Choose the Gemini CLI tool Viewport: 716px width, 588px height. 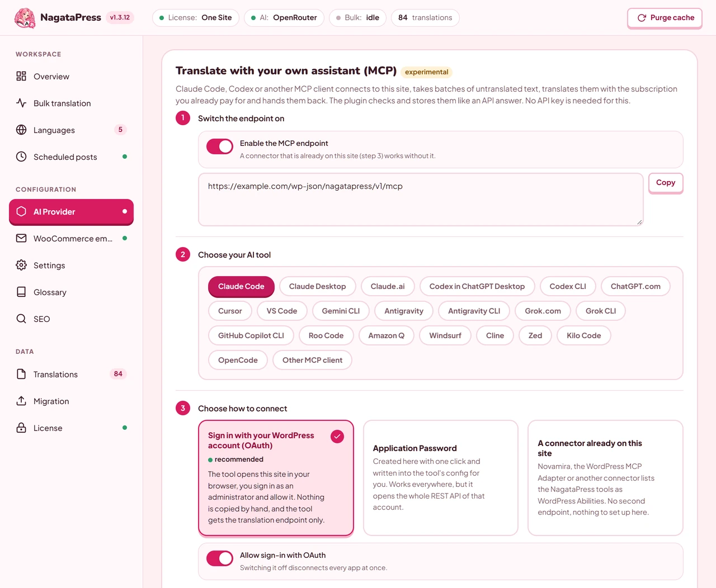click(341, 311)
